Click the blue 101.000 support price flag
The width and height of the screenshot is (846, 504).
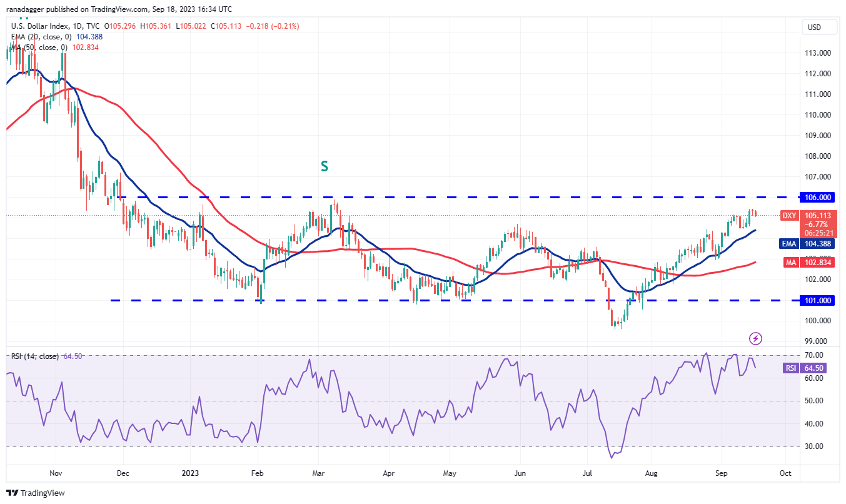(817, 300)
